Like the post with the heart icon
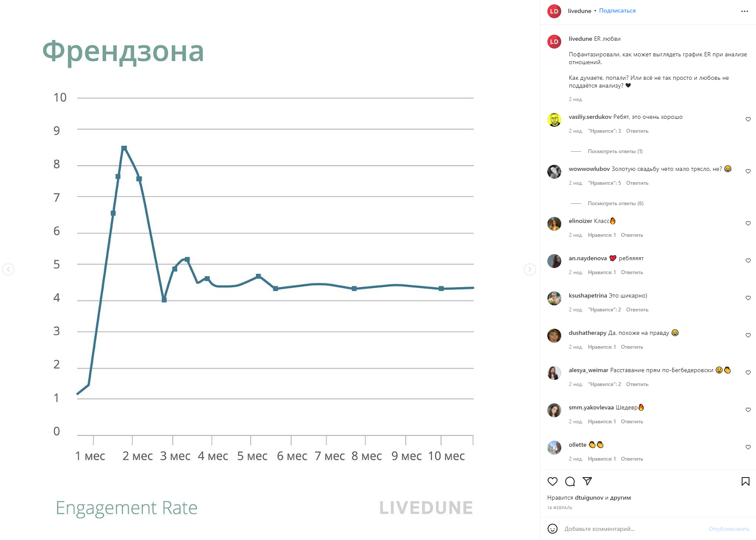Viewport: 756px width, 540px height. (x=552, y=481)
